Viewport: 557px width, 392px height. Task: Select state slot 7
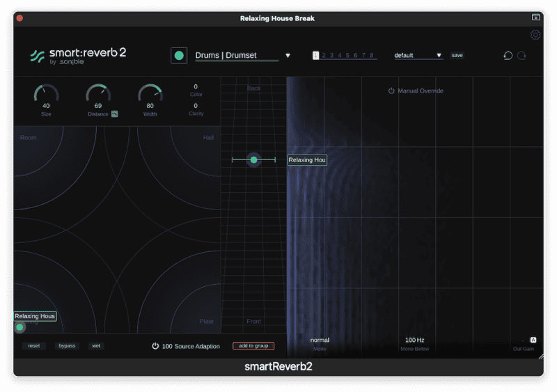click(363, 56)
